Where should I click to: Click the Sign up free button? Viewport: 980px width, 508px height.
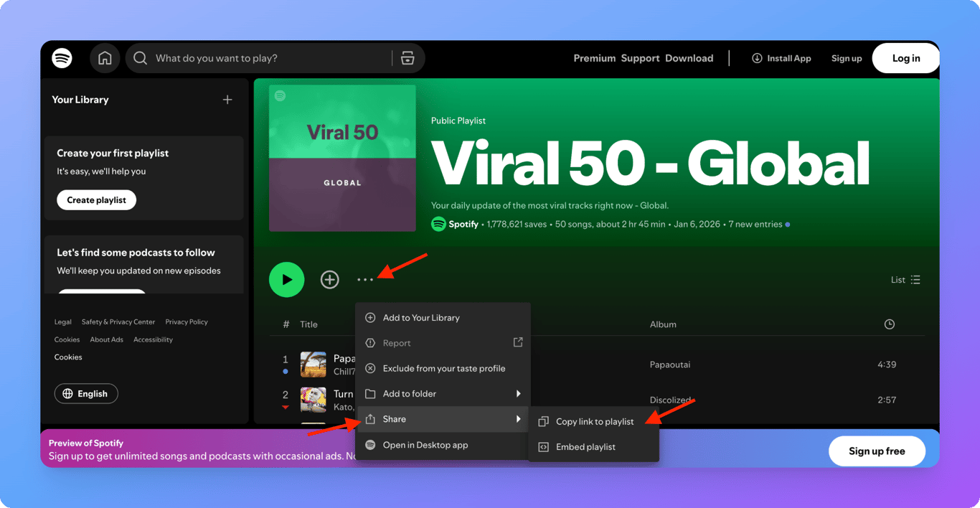point(877,451)
